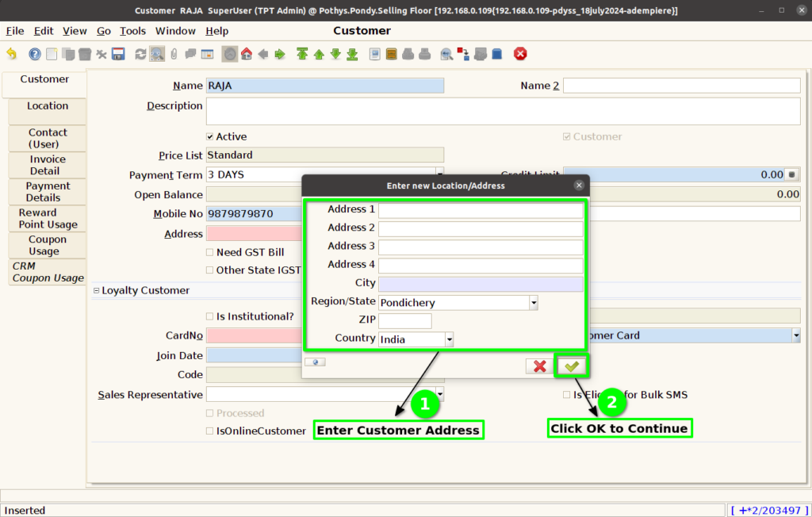Jump to the last record icon

point(353,54)
